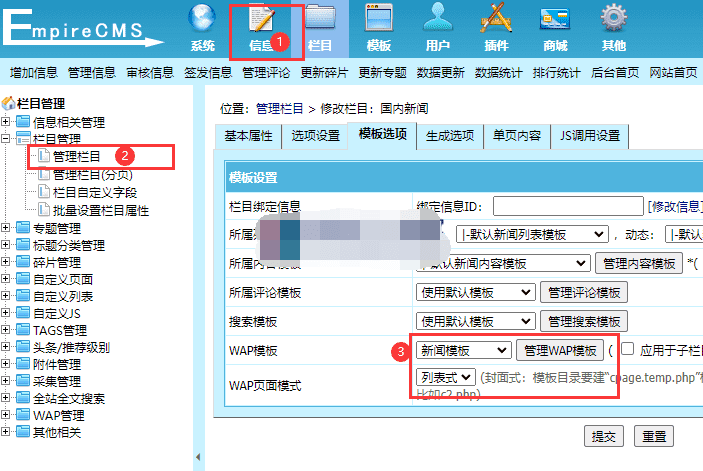Click the 绑定信息ID input field
703x471 pixels.
[x=568, y=206]
